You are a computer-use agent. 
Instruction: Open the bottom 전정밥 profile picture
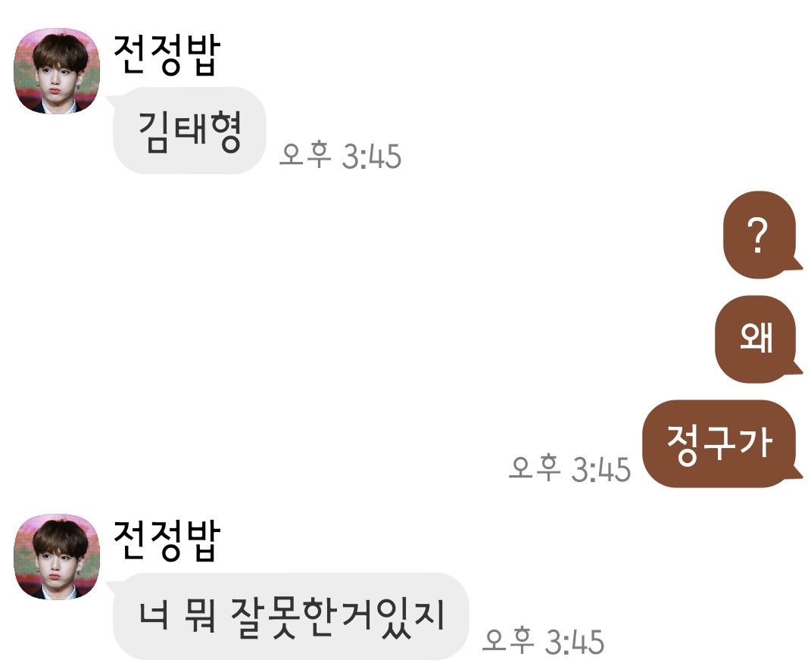tap(57, 556)
